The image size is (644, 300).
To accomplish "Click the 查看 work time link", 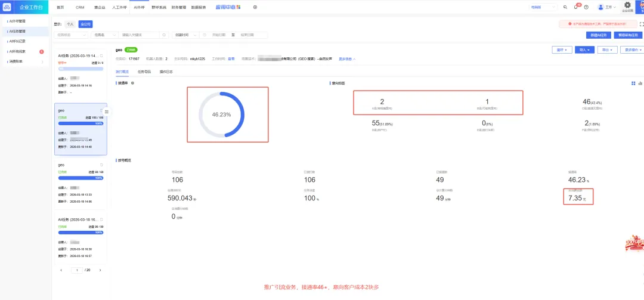I will click(231, 59).
